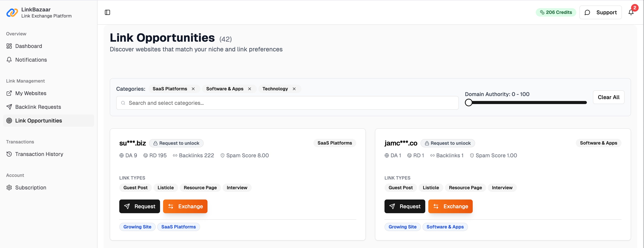Select Notifications in the sidebar
The height and width of the screenshot is (248, 644).
click(x=31, y=60)
